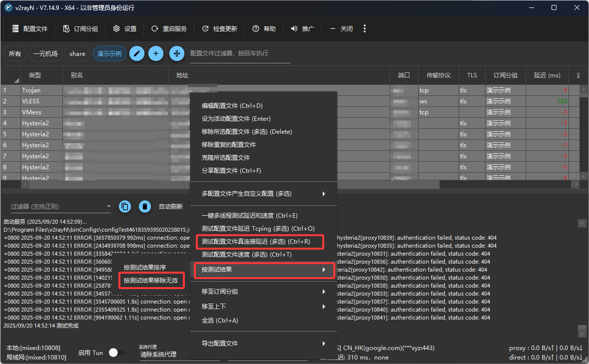Sort the list by 延迟 (ms) column header
The width and height of the screenshot is (589, 364).
(x=547, y=75)
